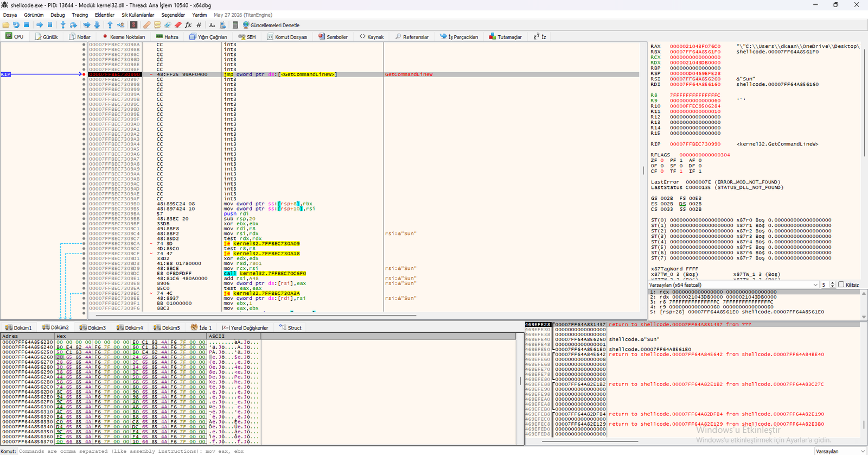Select the RAX register value
This screenshot has height=455, width=868.
[695, 46]
